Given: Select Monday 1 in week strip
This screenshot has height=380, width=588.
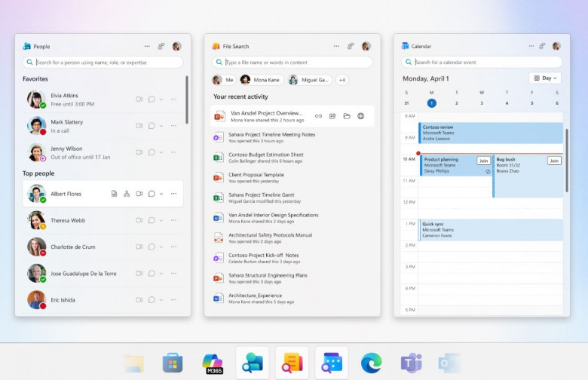Looking at the screenshot, I should click(x=432, y=103).
